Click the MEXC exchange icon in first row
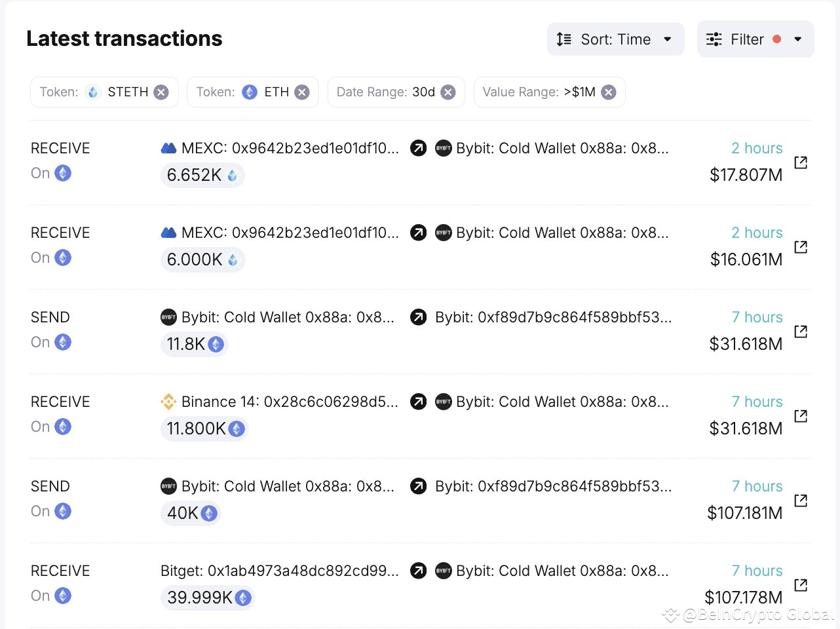840x629 pixels. [169, 148]
